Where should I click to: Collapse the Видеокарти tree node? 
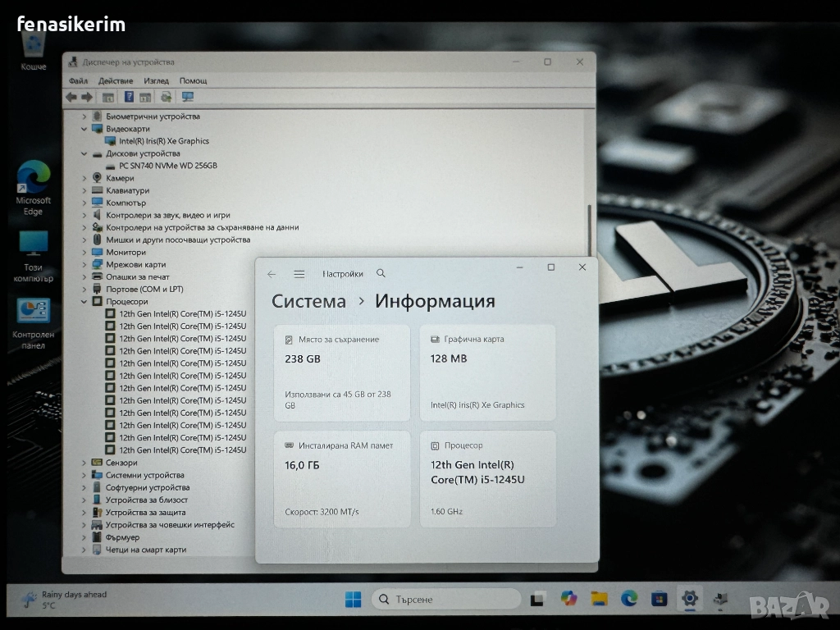[x=84, y=129]
